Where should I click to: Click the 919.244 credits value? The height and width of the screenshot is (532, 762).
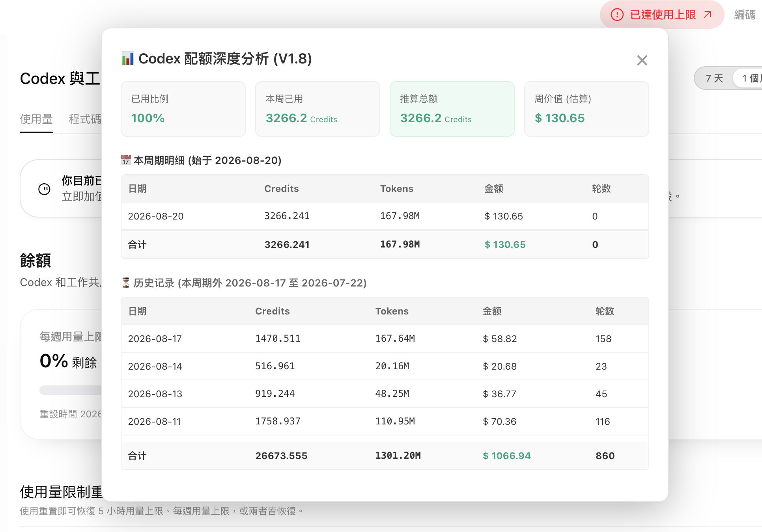(275, 394)
